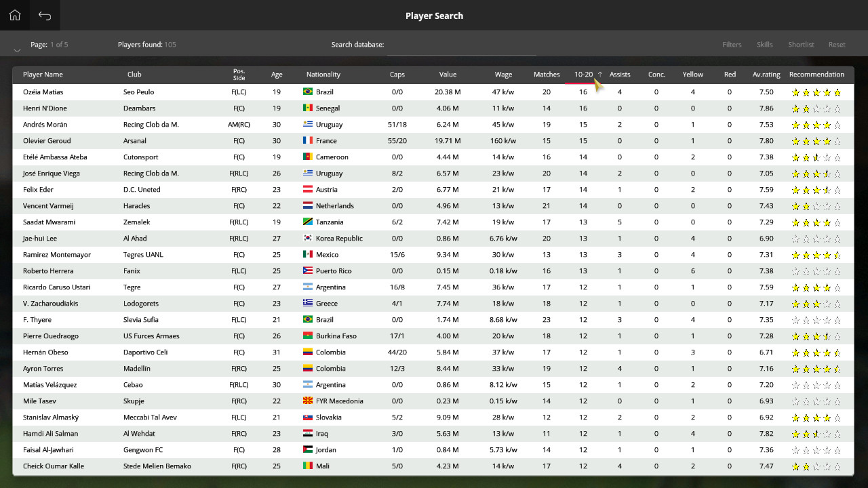Open the Filters panel
The image size is (868, 488).
tap(732, 45)
